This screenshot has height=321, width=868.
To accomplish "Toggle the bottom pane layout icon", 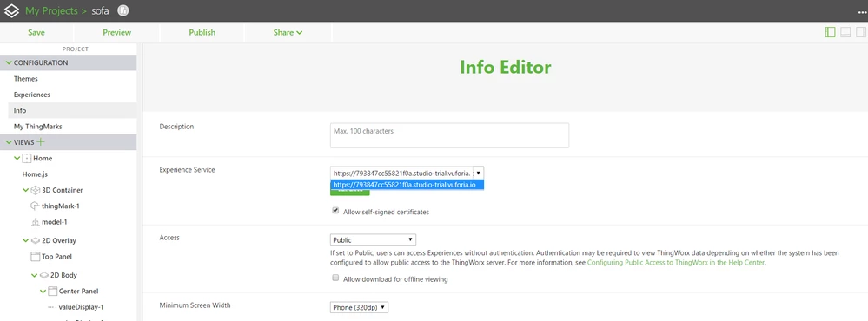I will coord(845,32).
